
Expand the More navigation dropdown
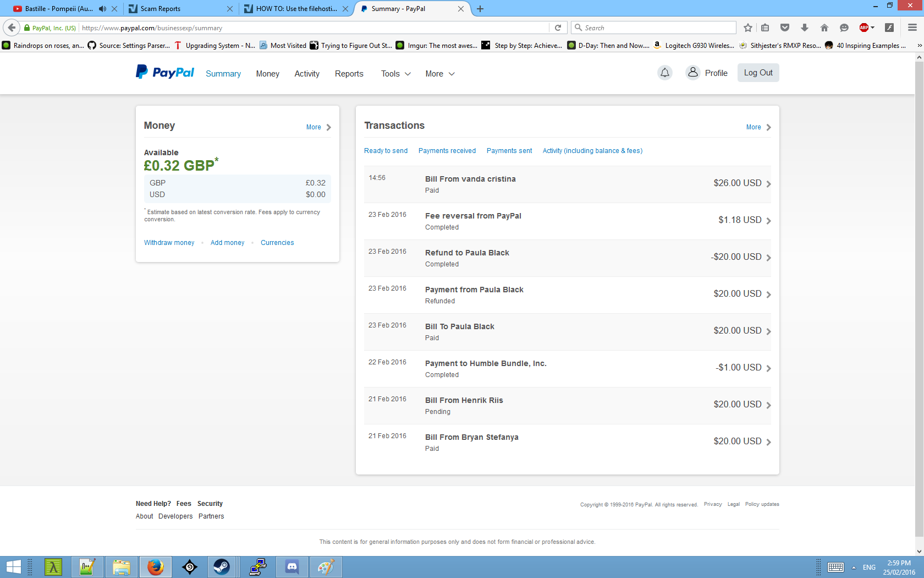coord(439,74)
